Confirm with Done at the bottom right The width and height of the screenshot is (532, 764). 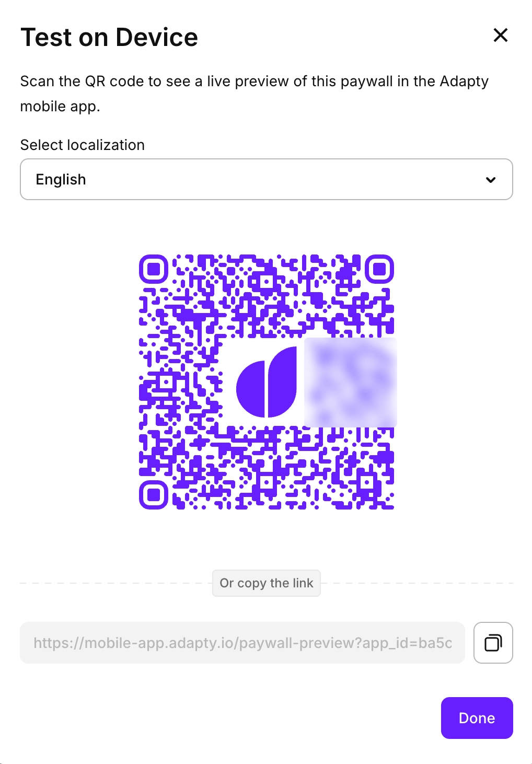click(476, 718)
